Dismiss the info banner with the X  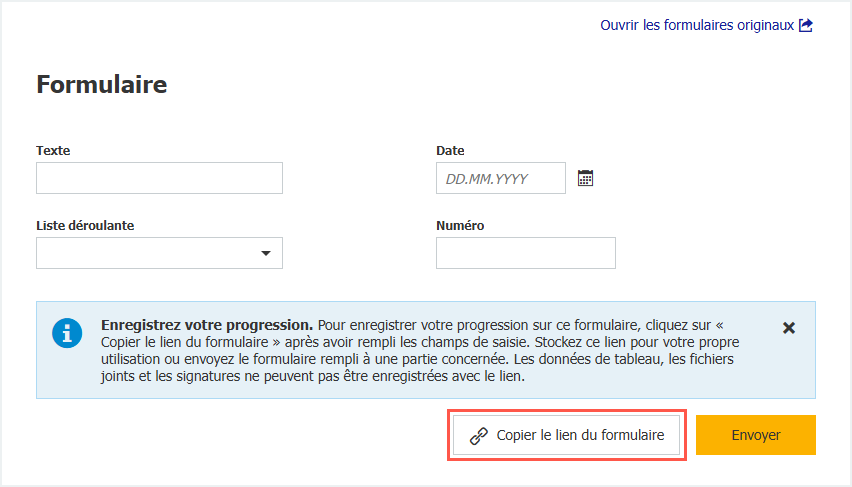tap(788, 328)
